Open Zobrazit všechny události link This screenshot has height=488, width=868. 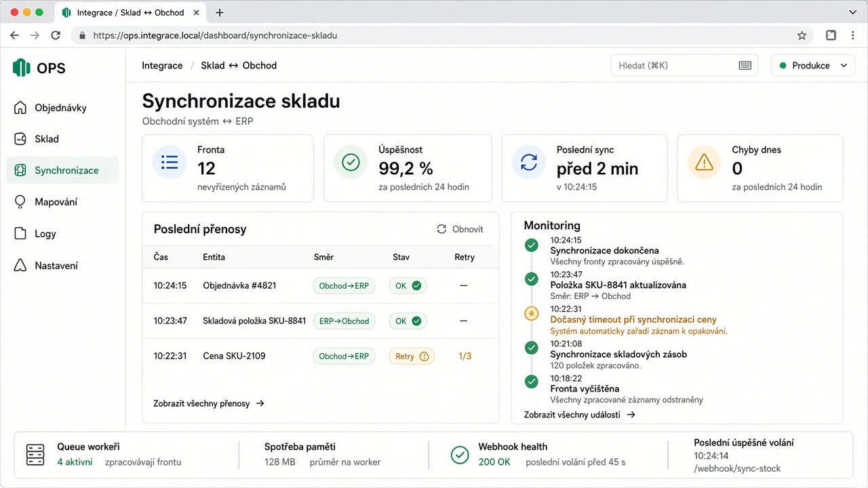pos(580,414)
